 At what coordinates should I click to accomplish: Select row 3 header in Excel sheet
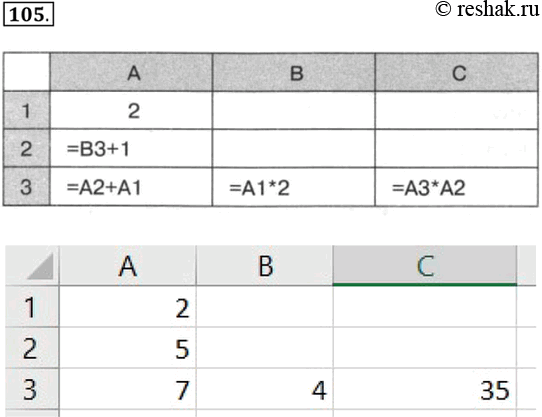pyautogui.click(x=32, y=389)
